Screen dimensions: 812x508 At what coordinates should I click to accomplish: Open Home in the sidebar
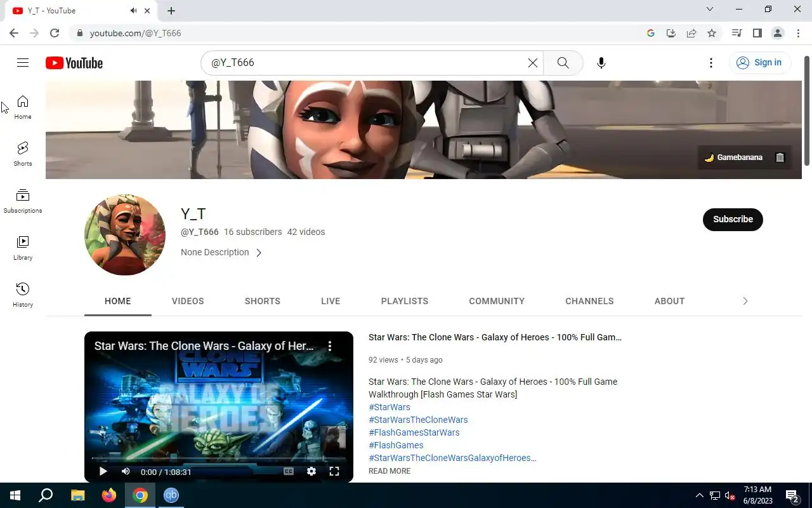23,107
